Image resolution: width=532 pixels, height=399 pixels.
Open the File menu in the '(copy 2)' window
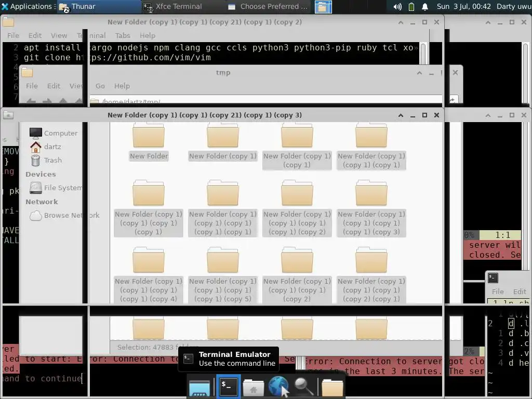(13, 35)
